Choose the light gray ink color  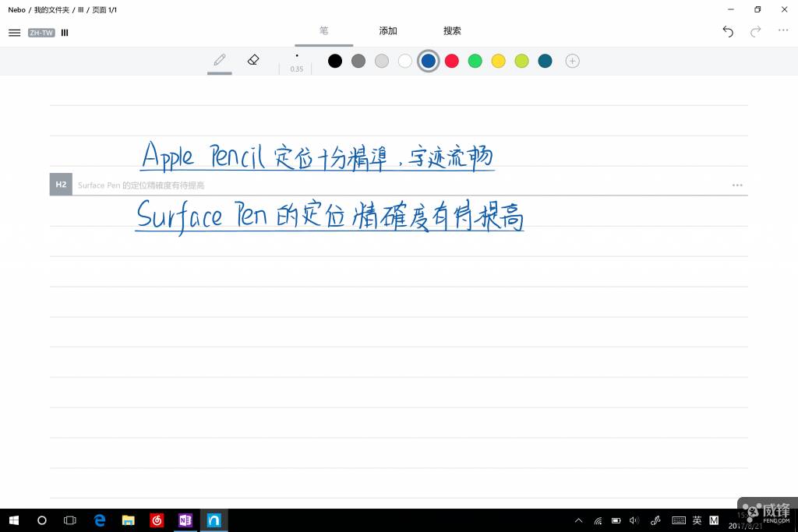point(382,61)
